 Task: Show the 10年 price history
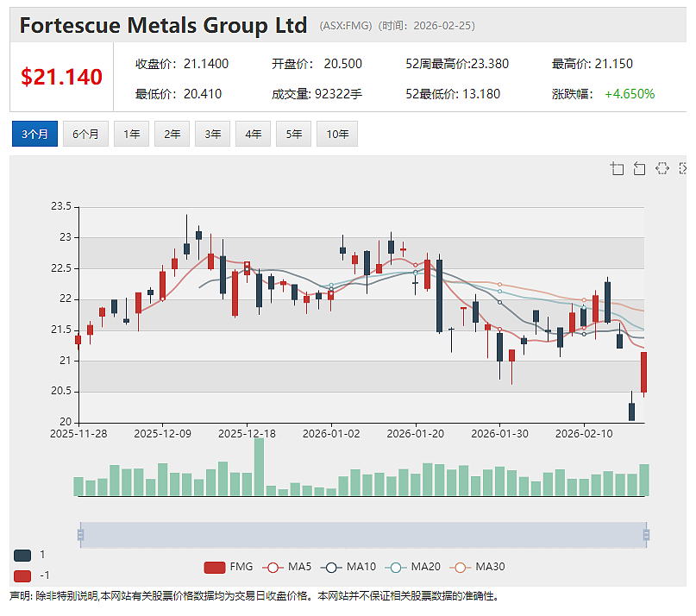coord(337,134)
